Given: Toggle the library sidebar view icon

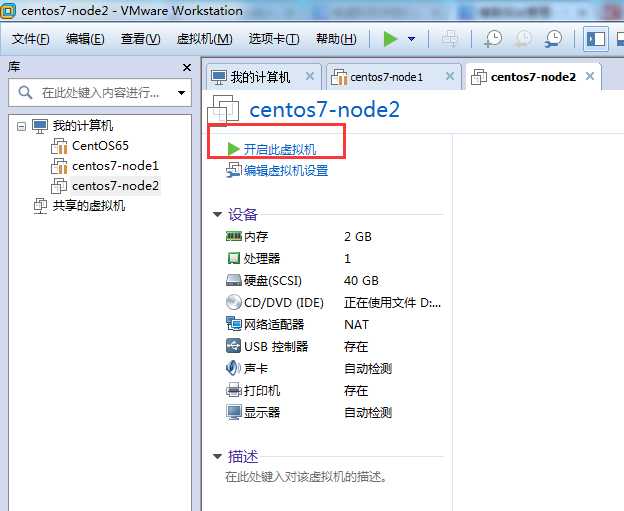Looking at the screenshot, I should pos(596,39).
